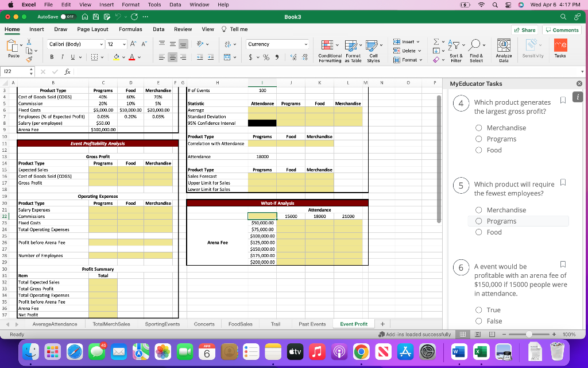This screenshot has height=368, width=588.
Task: Click the Format Painter brush icon
Action: [x=29, y=59]
